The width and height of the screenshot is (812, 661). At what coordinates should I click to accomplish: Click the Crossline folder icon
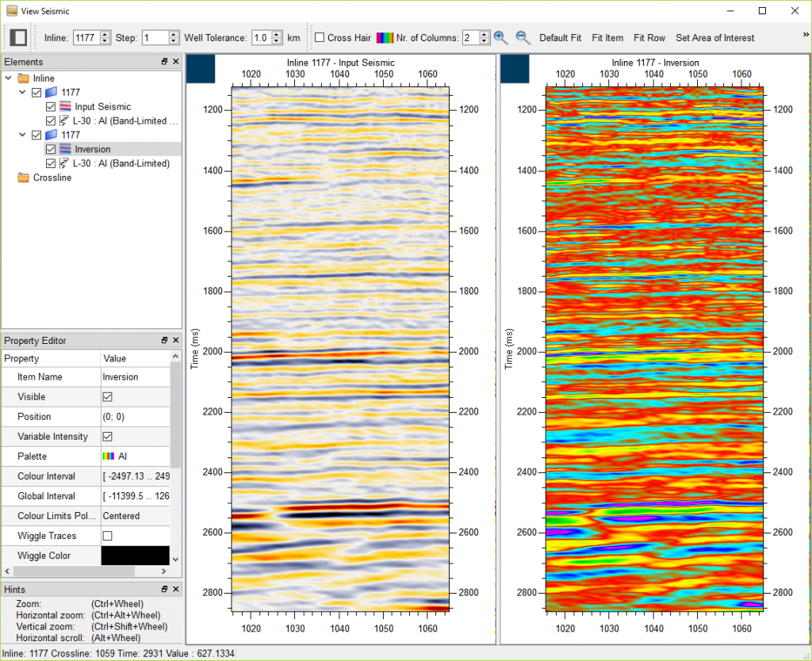coord(23,178)
